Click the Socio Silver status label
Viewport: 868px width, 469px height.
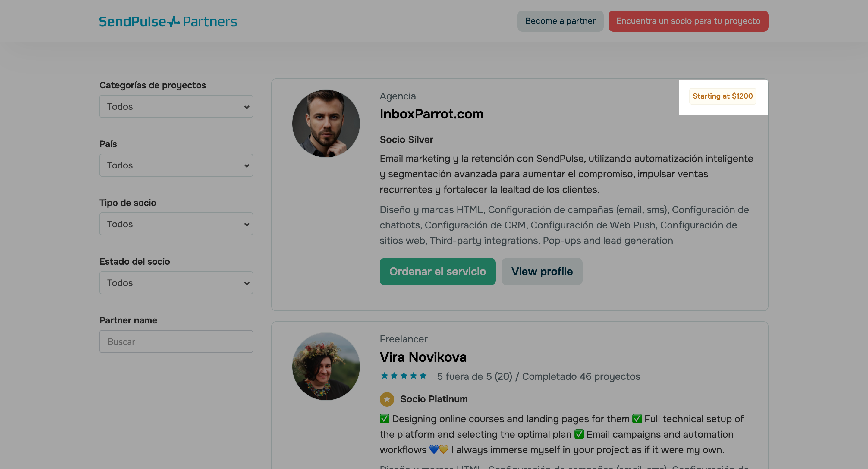click(406, 140)
